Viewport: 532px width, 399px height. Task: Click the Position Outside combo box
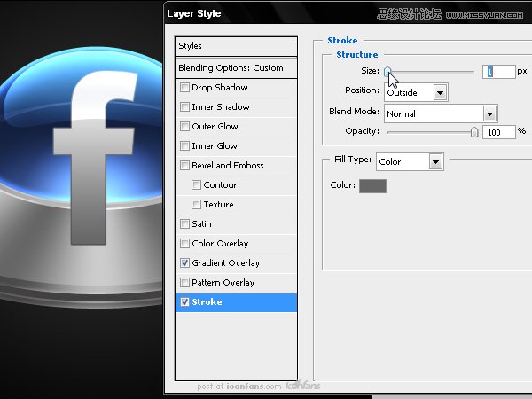pyautogui.click(x=416, y=92)
